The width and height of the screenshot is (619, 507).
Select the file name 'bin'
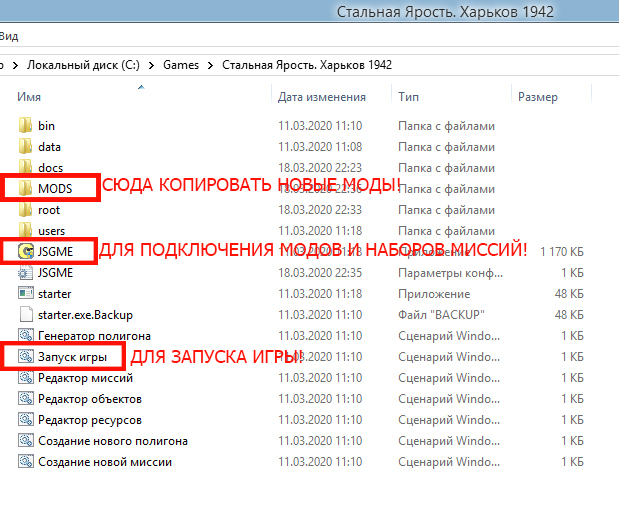pyautogui.click(x=46, y=126)
